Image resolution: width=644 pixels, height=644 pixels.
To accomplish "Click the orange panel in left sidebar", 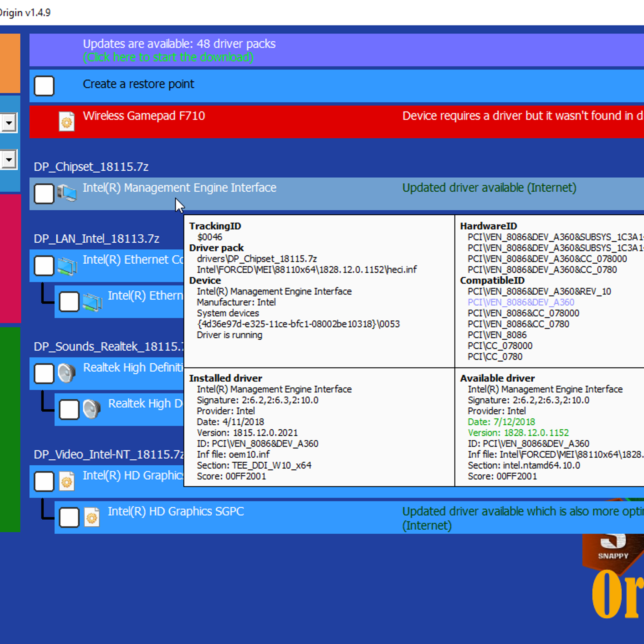I will (x=10, y=63).
